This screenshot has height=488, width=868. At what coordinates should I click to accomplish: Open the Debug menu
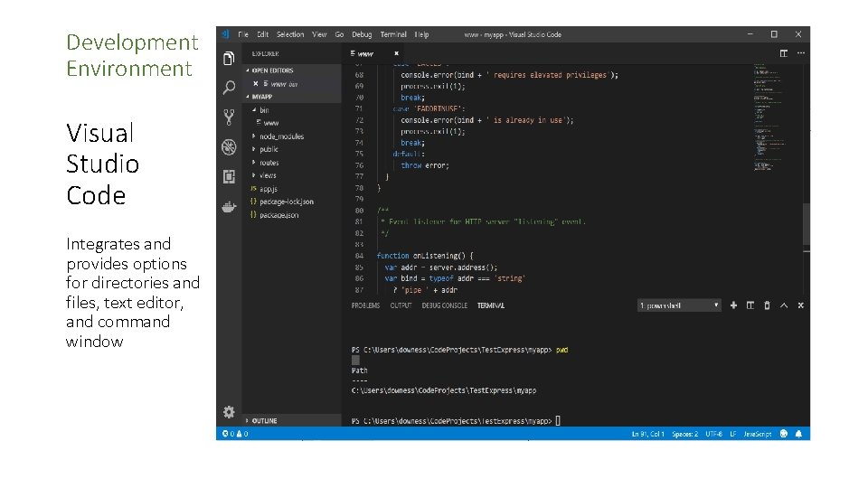362,34
